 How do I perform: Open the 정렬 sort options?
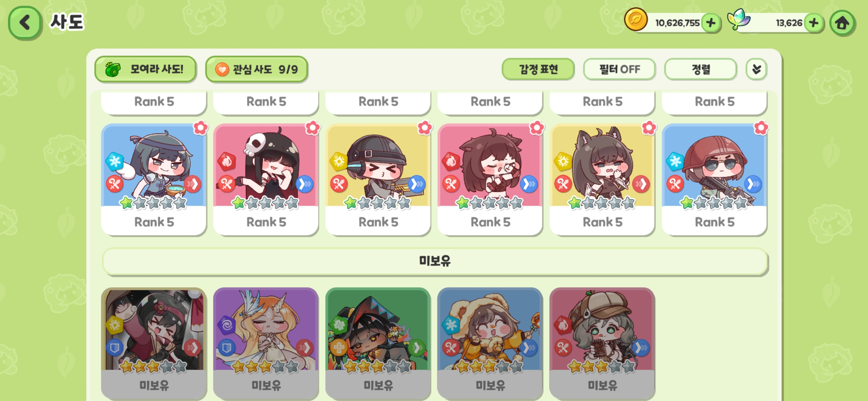[x=700, y=69]
